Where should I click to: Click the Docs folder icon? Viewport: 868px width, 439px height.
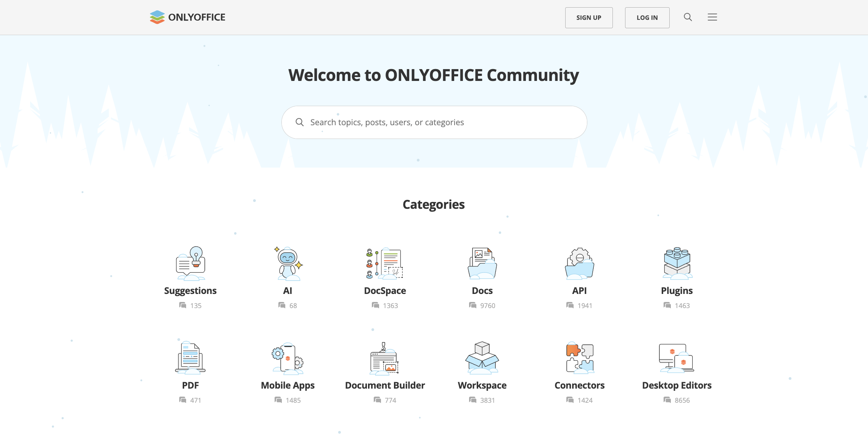coord(482,264)
